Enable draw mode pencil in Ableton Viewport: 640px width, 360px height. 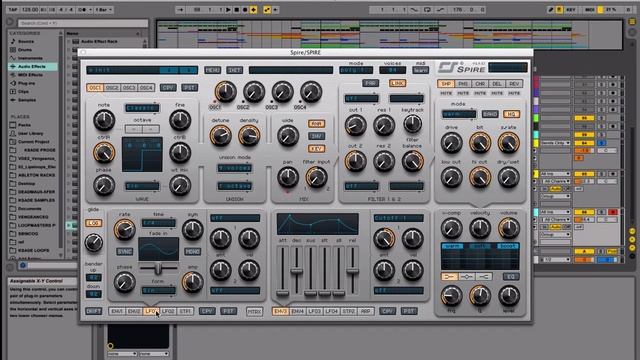[x=551, y=9]
